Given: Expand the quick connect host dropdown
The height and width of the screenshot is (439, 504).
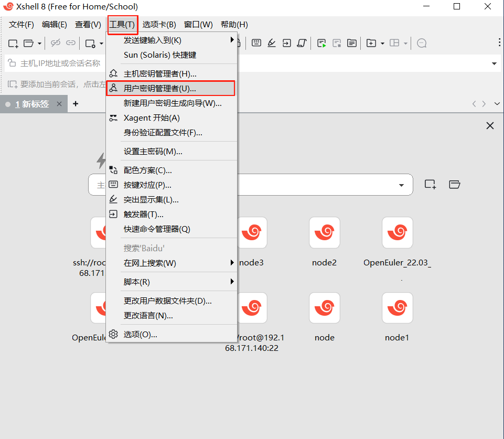Looking at the screenshot, I should pyautogui.click(x=401, y=185).
